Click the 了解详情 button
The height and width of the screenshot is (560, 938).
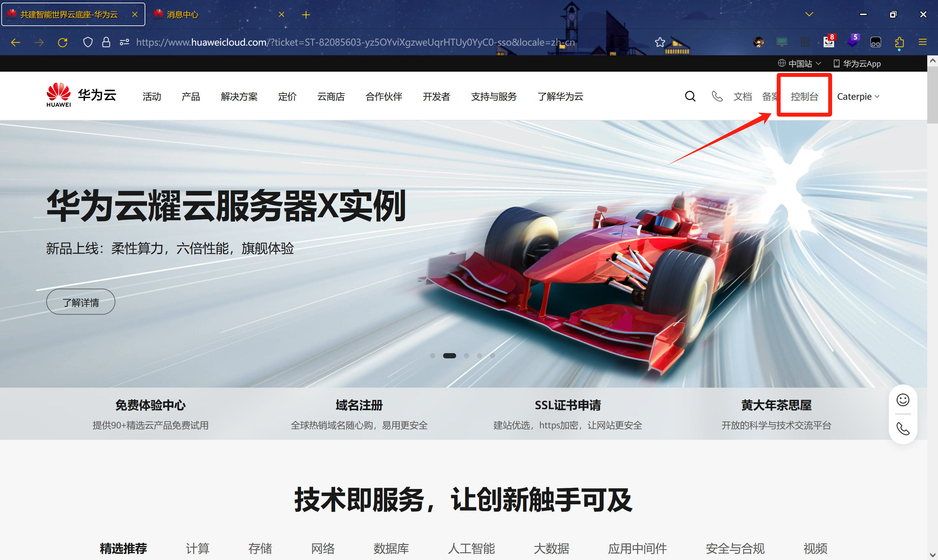(x=81, y=302)
